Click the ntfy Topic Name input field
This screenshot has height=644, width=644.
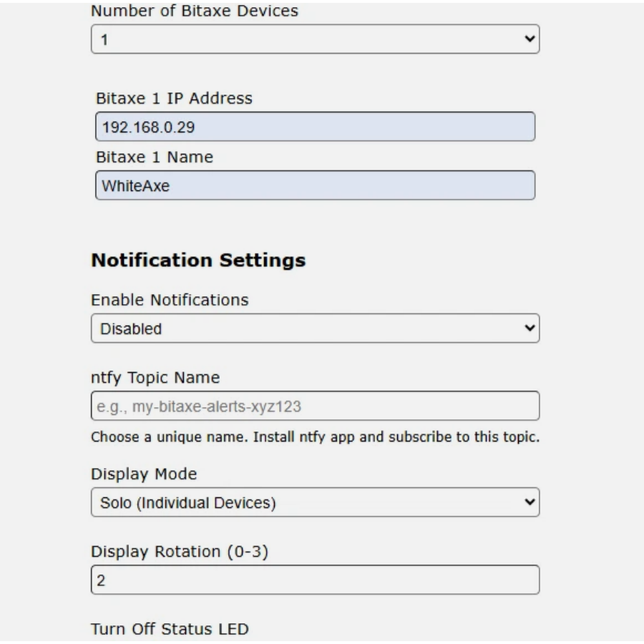315,406
